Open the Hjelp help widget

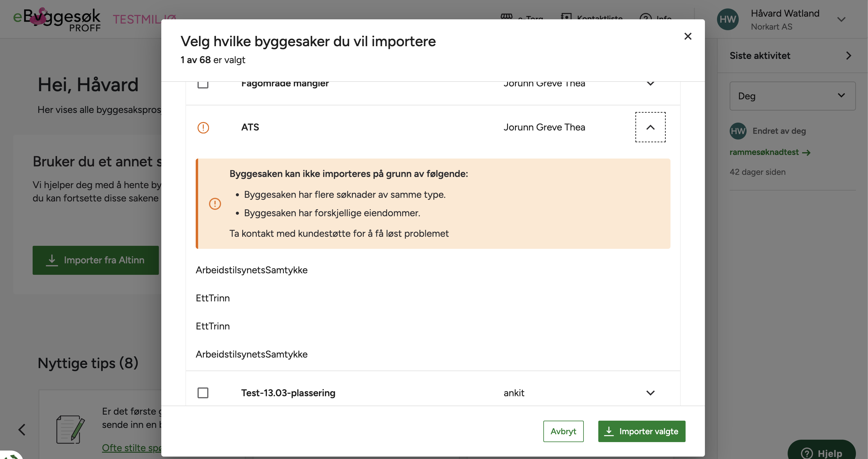[821, 452]
